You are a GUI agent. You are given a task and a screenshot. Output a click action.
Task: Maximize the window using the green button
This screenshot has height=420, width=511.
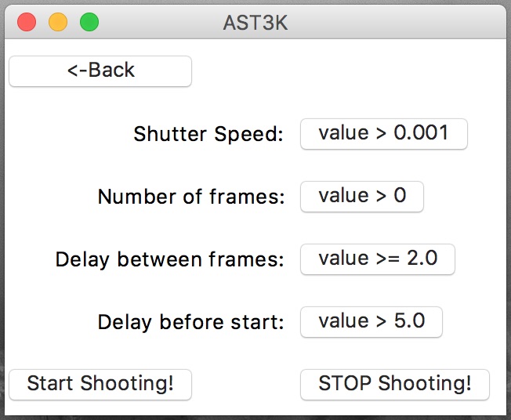tap(89, 22)
